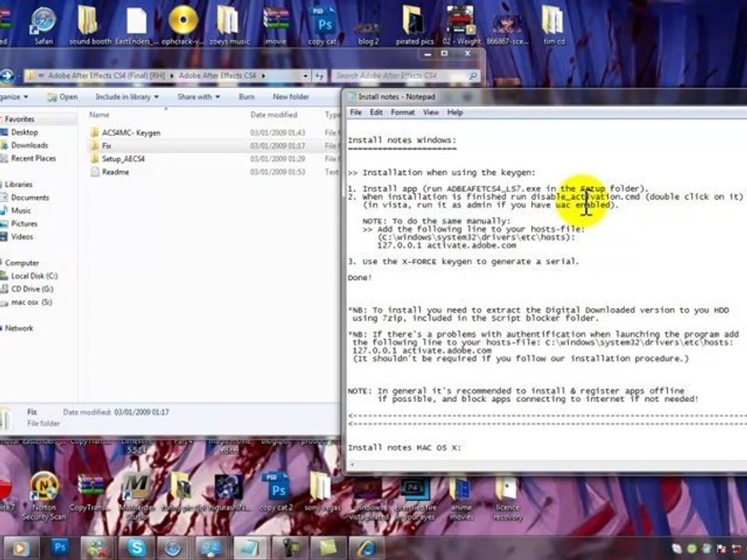Open Local Disk (C:) in the sidebar

(34, 275)
